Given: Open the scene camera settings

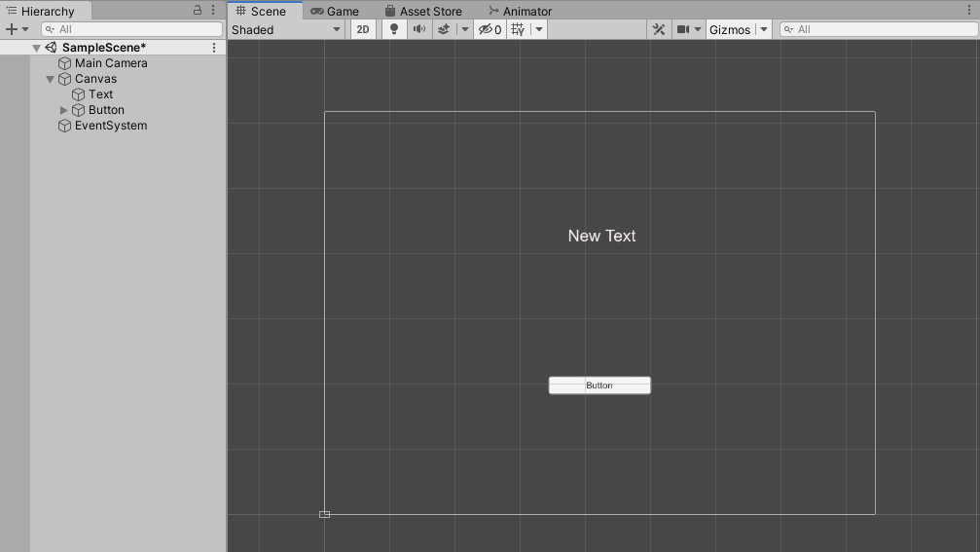Looking at the screenshot, I should pos(683,29).
